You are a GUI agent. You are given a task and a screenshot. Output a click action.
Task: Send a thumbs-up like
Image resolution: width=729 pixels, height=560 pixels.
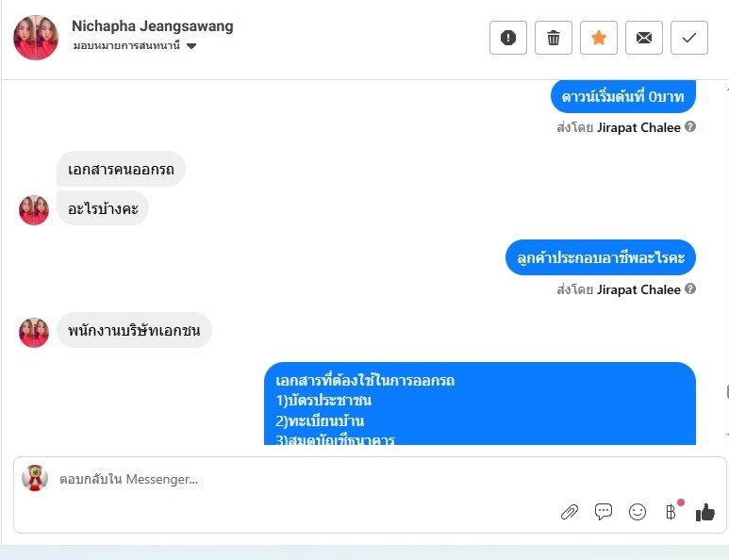click(x=704, y=512)
